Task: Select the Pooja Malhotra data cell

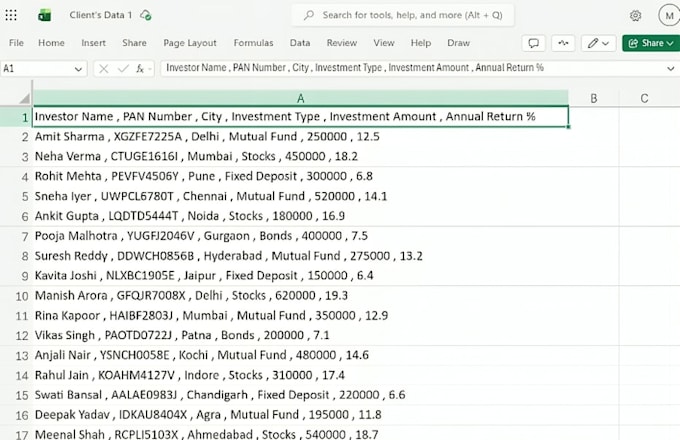Action: pyautogui.click(x=301, y=236)
